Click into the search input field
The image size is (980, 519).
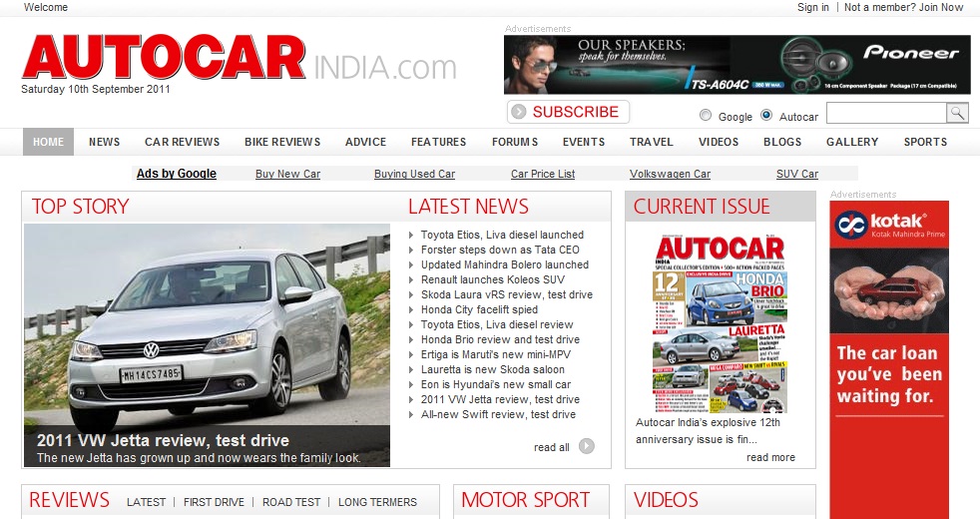tap(886, 113)
